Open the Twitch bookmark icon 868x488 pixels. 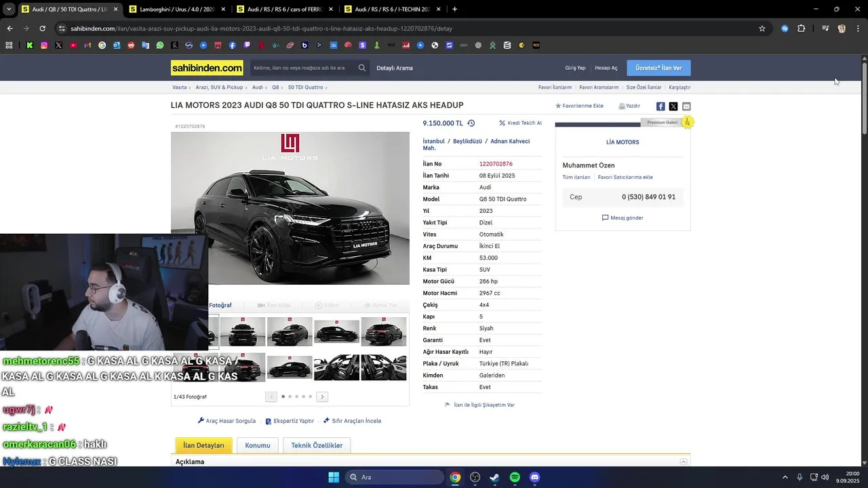tap(247, 45)
